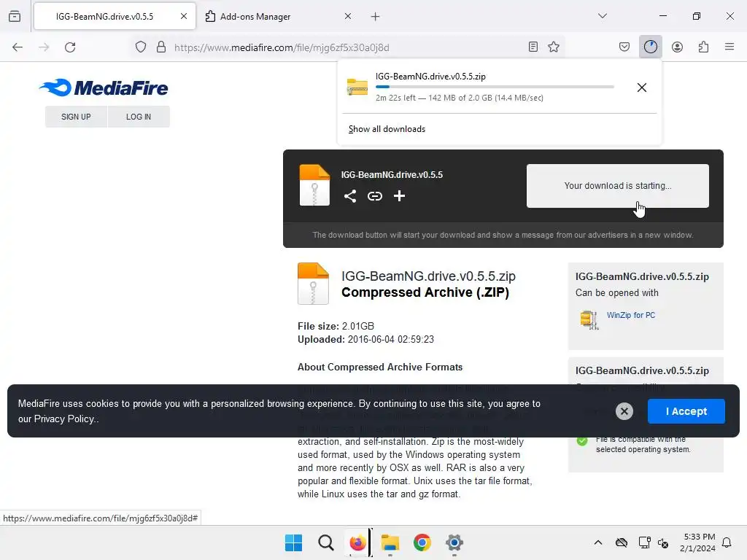Launch Chrome from the taskbar

(422, 542)
